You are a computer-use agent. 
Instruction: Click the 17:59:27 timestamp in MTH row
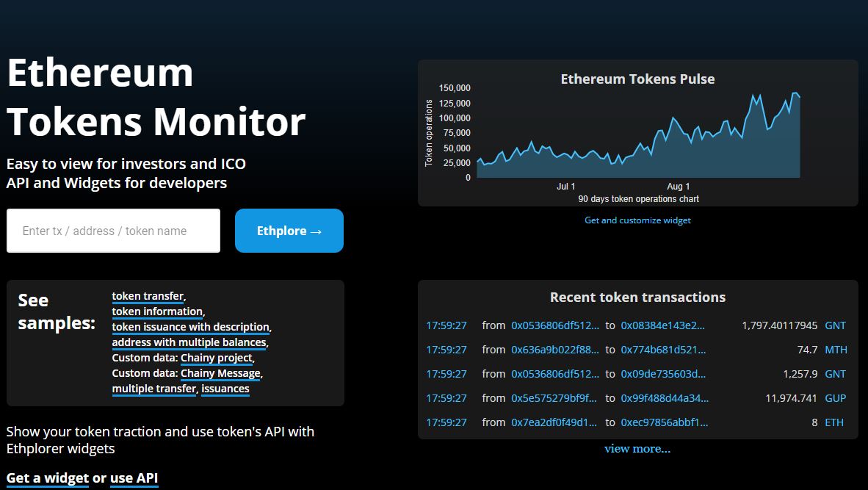[x=446, y=350]
